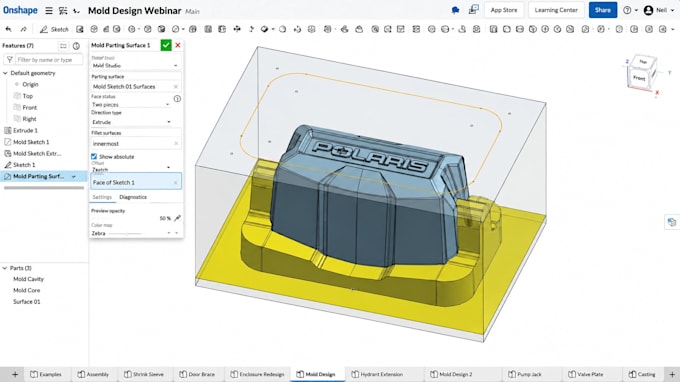Click the info icon beside Face status
Image resolution: width=680 pixels, height=382 pixels.
(177, 99)
